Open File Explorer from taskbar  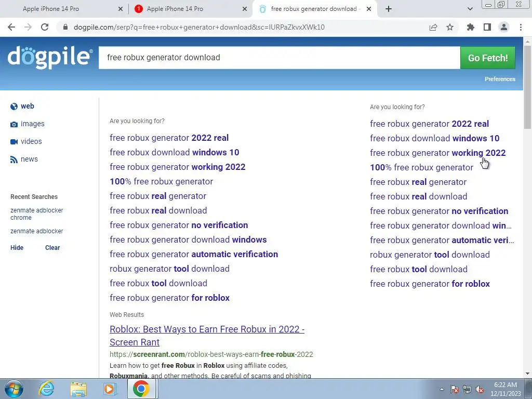click(x=78, y=389)
